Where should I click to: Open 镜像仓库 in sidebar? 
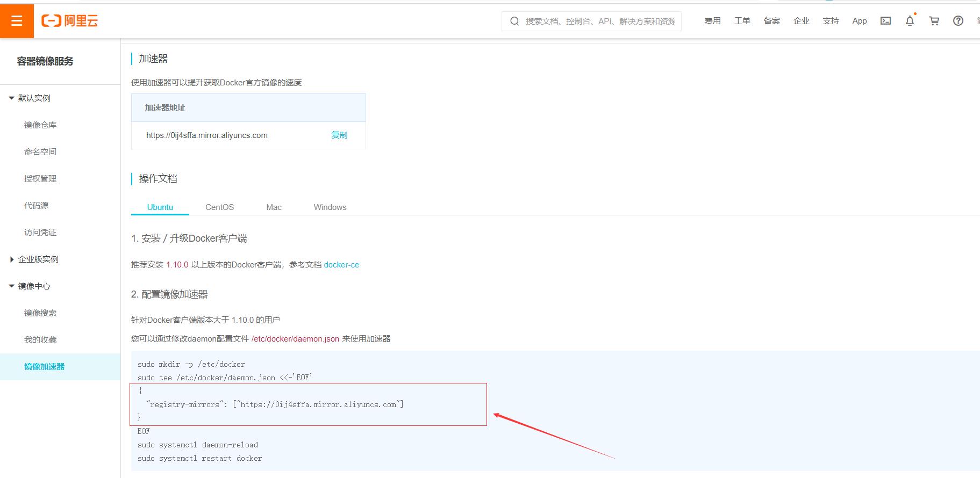pos(40,125)
